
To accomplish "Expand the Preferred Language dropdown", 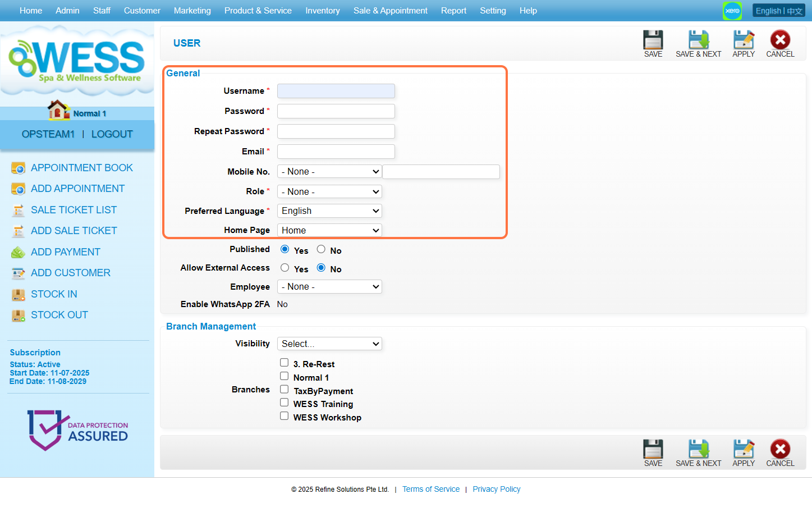I will point(329,211).
